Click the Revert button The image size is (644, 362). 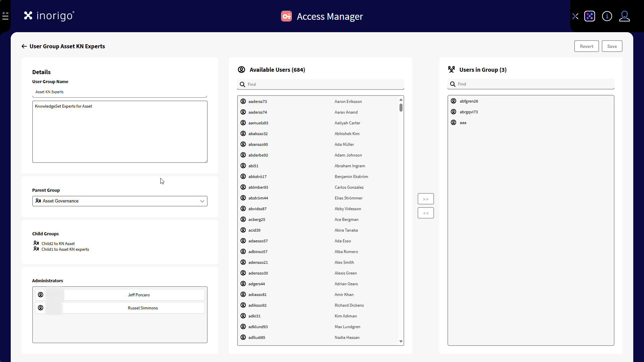[586, 46]
